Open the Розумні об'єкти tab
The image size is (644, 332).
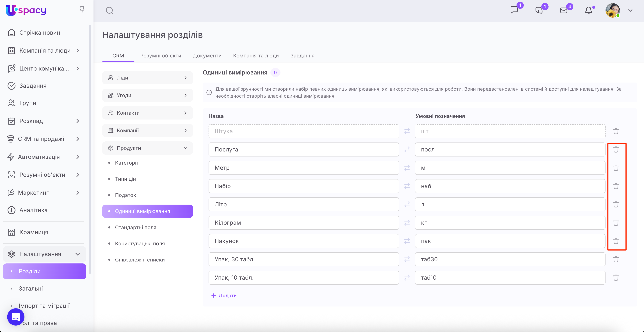pos(161,56)
